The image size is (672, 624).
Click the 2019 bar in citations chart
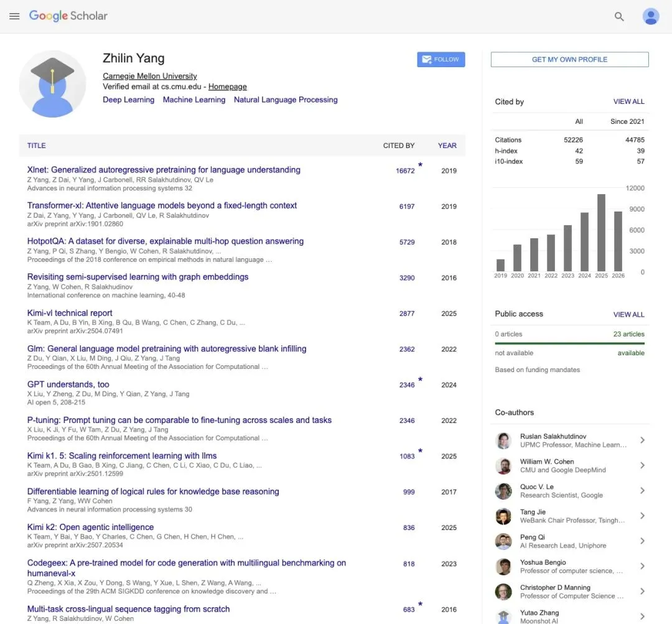point(500,265)
